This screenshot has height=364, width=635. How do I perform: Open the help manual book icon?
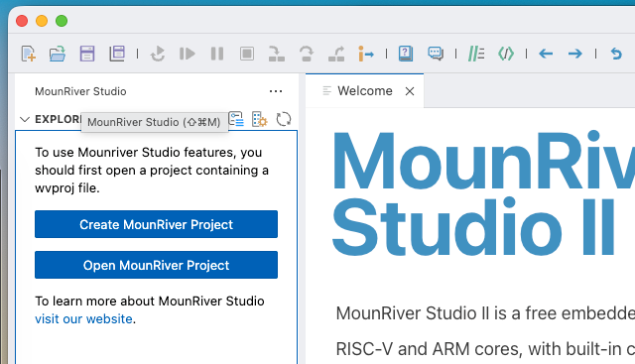pyautogui.click(x=406, y=54)
